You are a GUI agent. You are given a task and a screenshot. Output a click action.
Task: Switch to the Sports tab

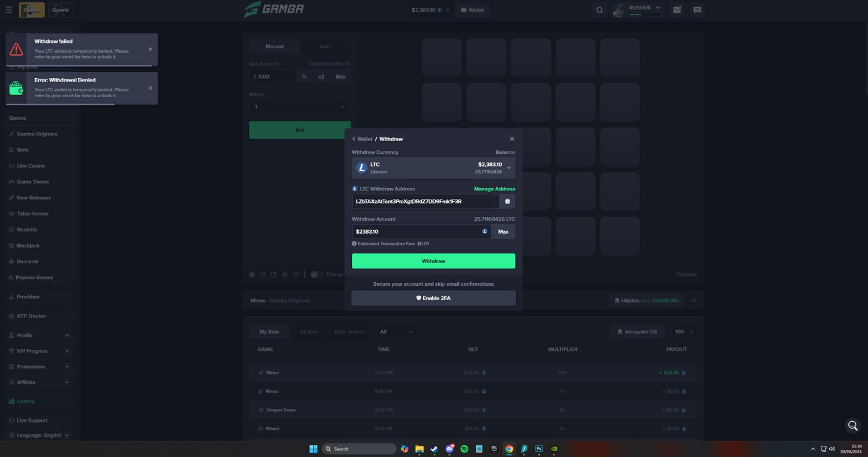tap(61, 10)
